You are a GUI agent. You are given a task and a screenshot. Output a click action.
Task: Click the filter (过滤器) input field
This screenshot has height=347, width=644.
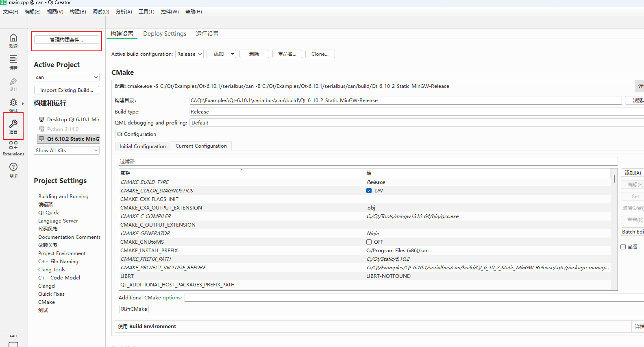coord(368,161)
